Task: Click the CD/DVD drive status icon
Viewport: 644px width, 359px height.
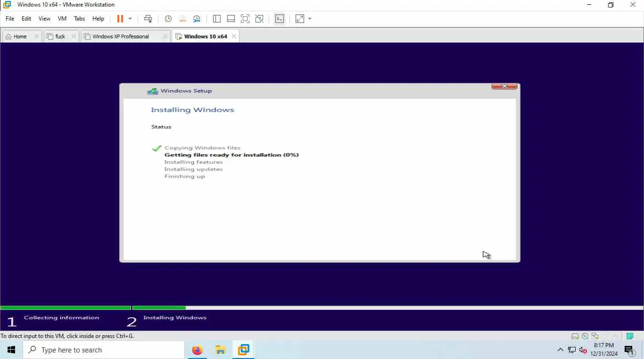Action: (585, 336)
